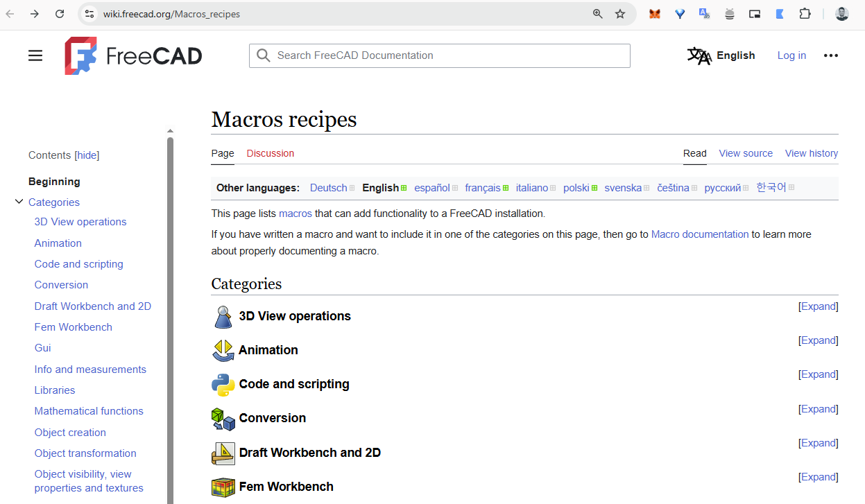865x504 pixels.
Task: Go to Info and measurements in contents
Action: click(90, 370)
